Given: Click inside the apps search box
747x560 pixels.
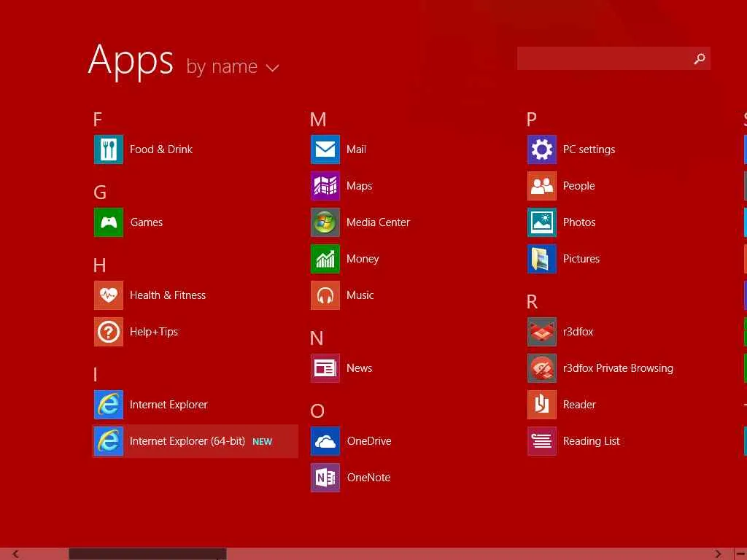Looking at the screenshot, I should (x=614, y=58).
